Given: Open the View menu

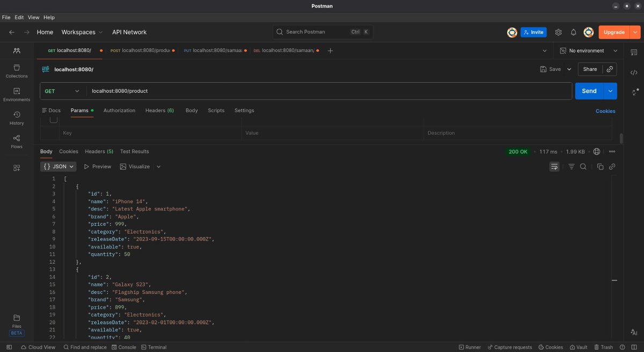Looking at the screenshot, I should [34, 17].
